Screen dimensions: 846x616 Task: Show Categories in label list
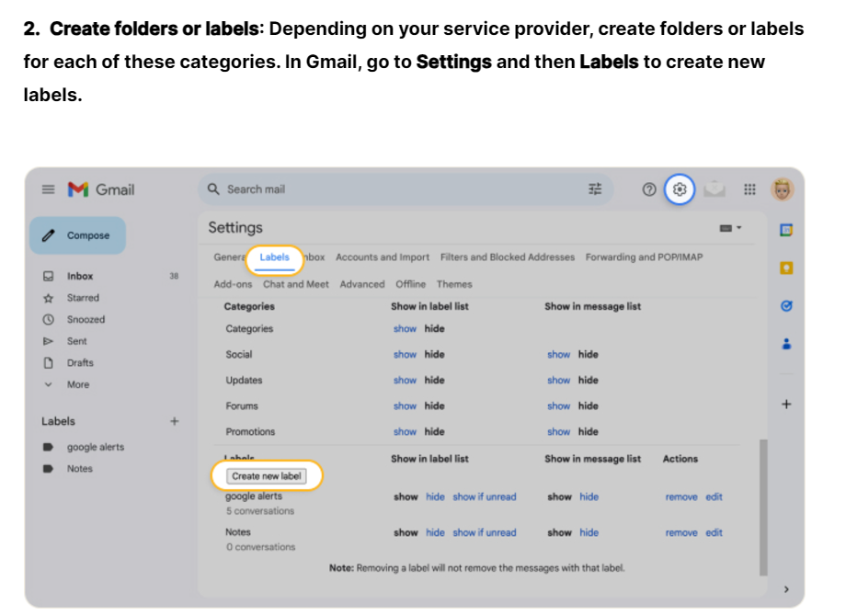[405, 328]
